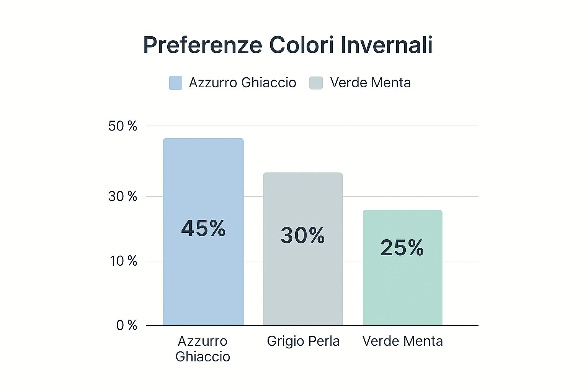Click the dark x-axis baseline

pos(459,325)
